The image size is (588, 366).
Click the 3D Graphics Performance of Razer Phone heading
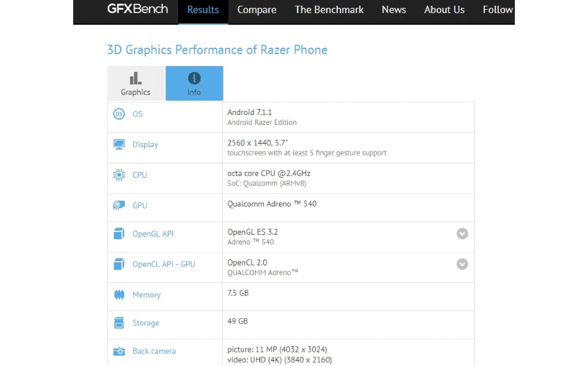click(x=217, y=50)
